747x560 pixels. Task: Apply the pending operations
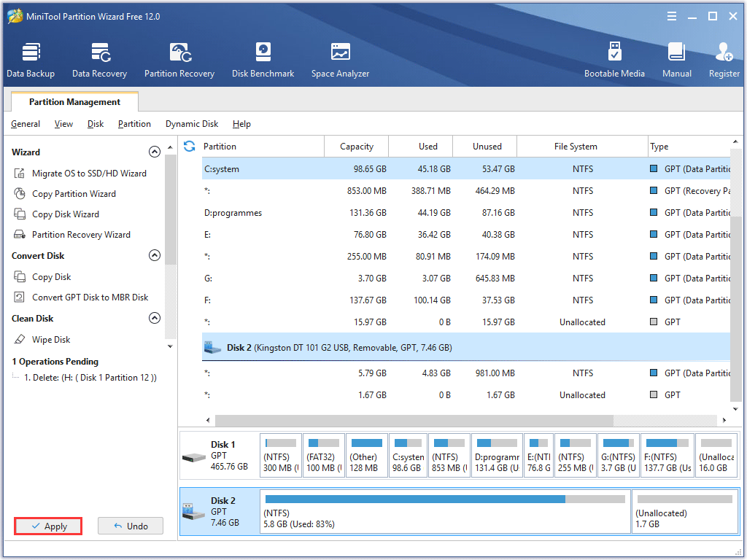point(47,526)
